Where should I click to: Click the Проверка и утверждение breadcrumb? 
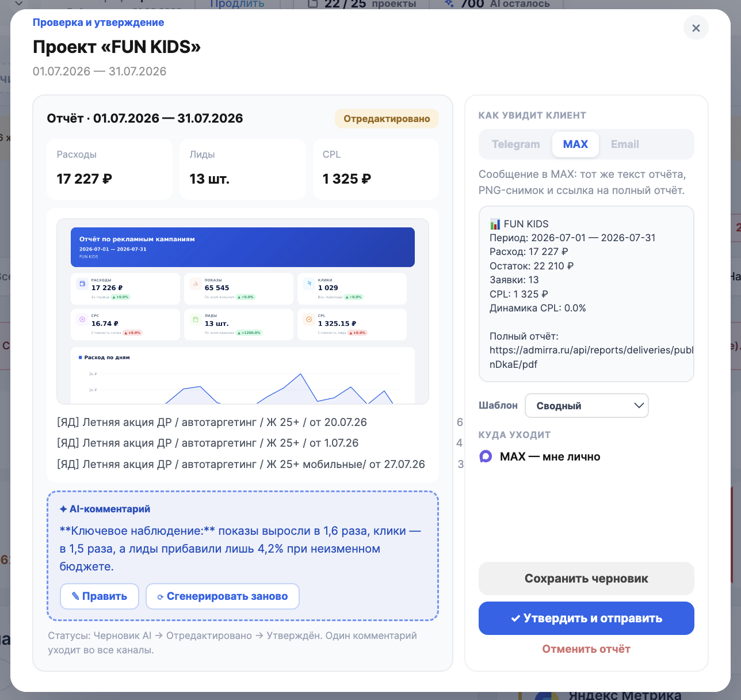(98, 22)
